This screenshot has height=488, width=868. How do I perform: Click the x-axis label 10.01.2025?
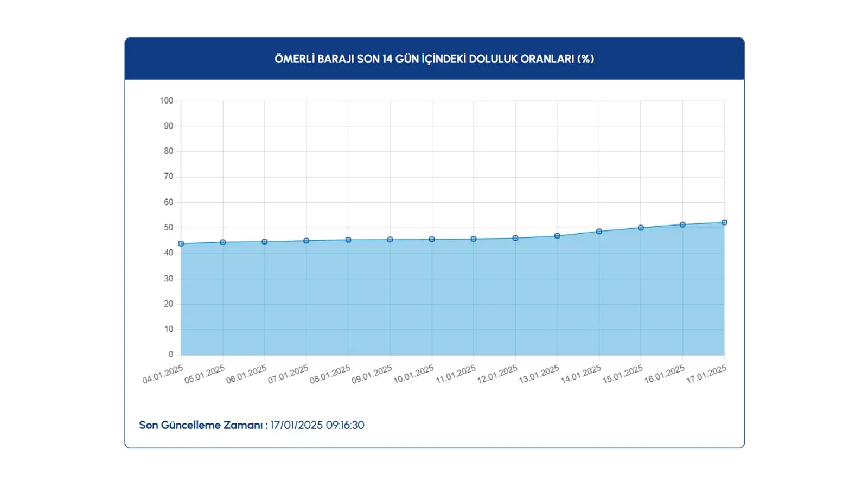pos(413,374)
